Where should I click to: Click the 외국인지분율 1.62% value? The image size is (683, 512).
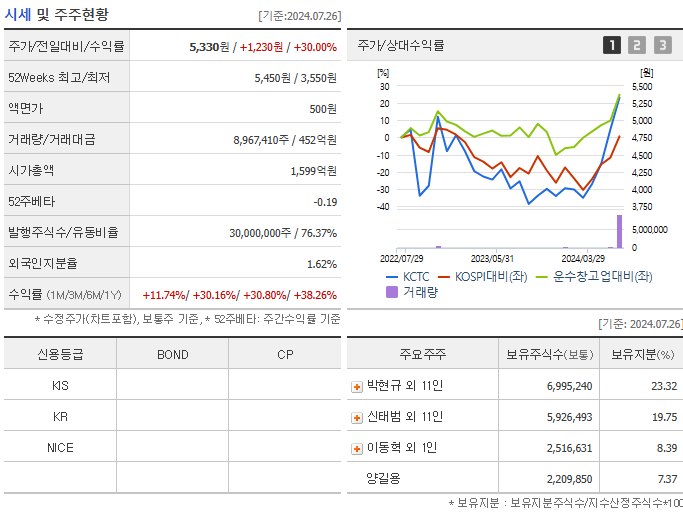(322, 264)
